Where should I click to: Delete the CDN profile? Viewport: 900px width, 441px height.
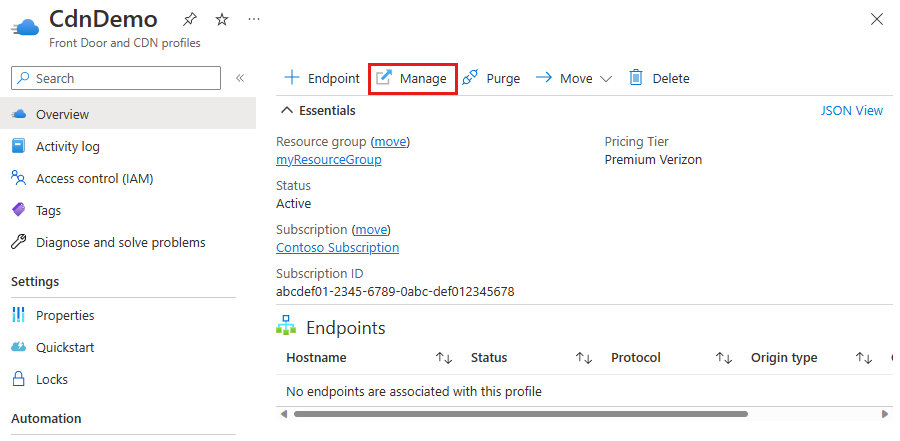point(659,78)
